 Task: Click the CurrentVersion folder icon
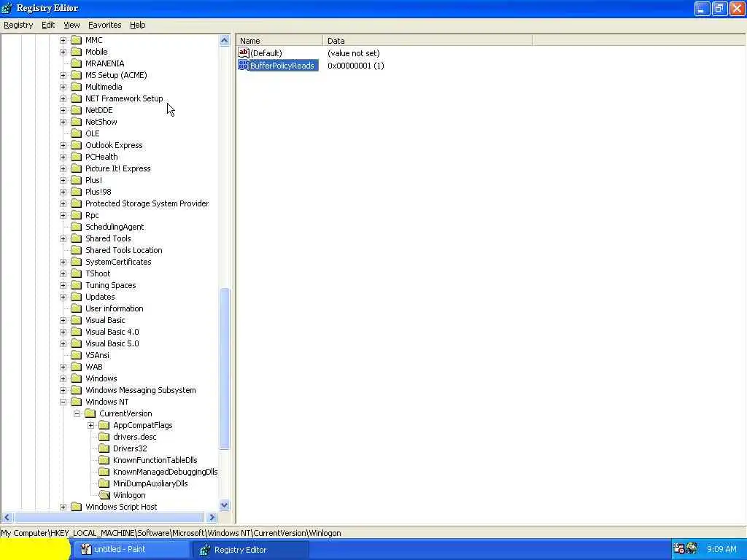tap(90, 413)
